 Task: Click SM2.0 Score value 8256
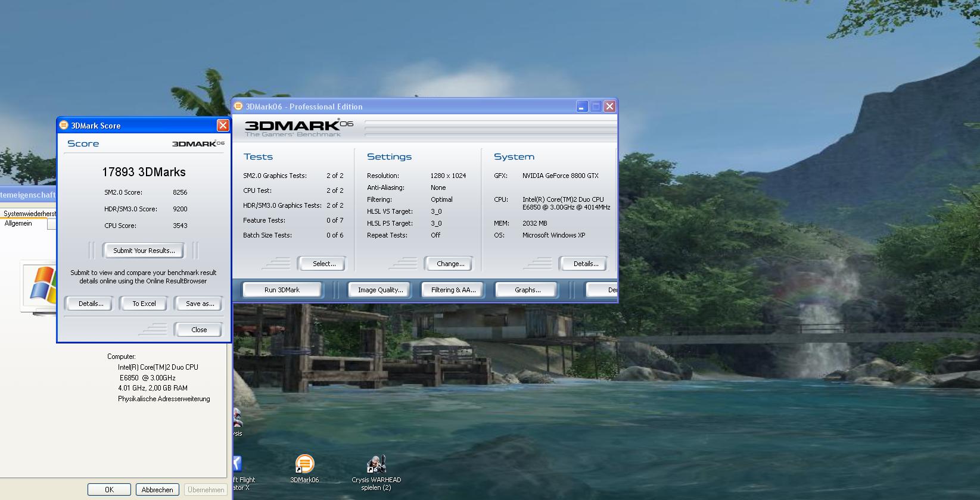tap(180, 192)
